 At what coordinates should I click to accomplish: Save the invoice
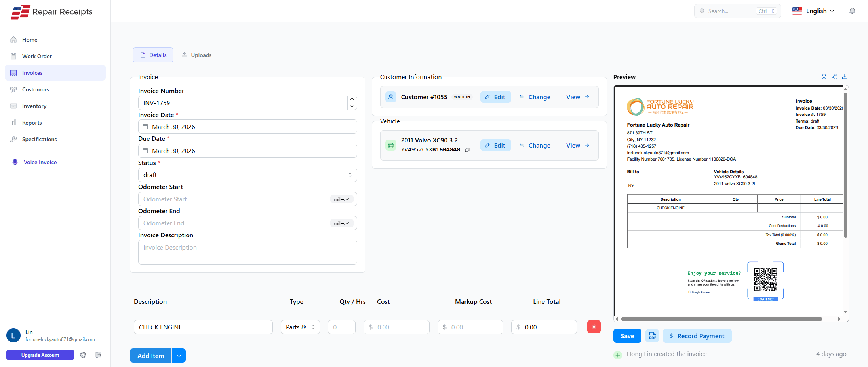(x=627, y=336)
